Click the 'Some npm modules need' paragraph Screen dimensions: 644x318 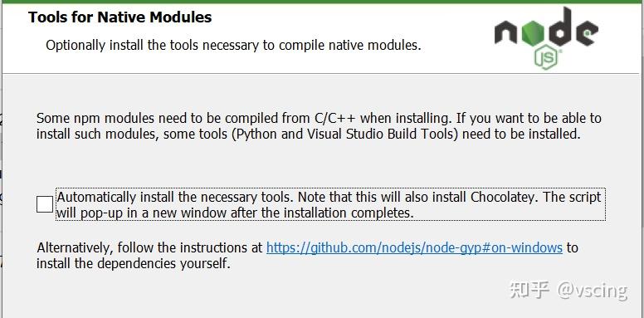[x=319, y=126]
